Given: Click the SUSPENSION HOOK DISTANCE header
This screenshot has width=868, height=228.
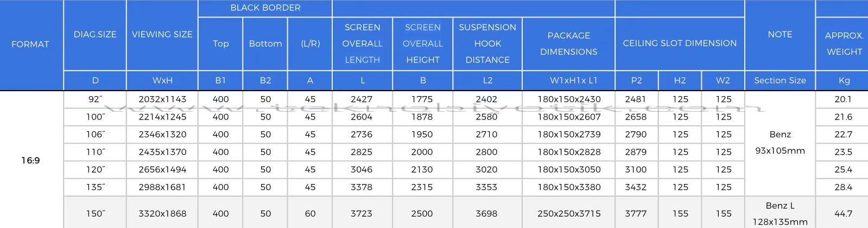Looking at the screenshot, I should 487,43.
